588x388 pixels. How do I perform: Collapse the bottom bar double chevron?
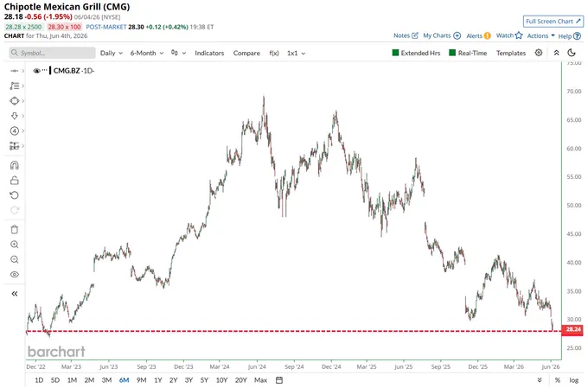[540, 380]
